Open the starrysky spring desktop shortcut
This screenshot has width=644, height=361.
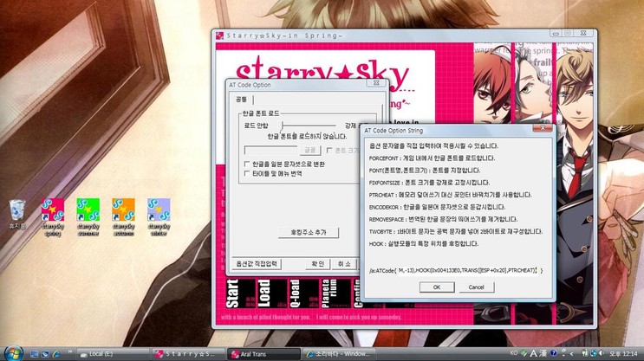tap(53, 210)
